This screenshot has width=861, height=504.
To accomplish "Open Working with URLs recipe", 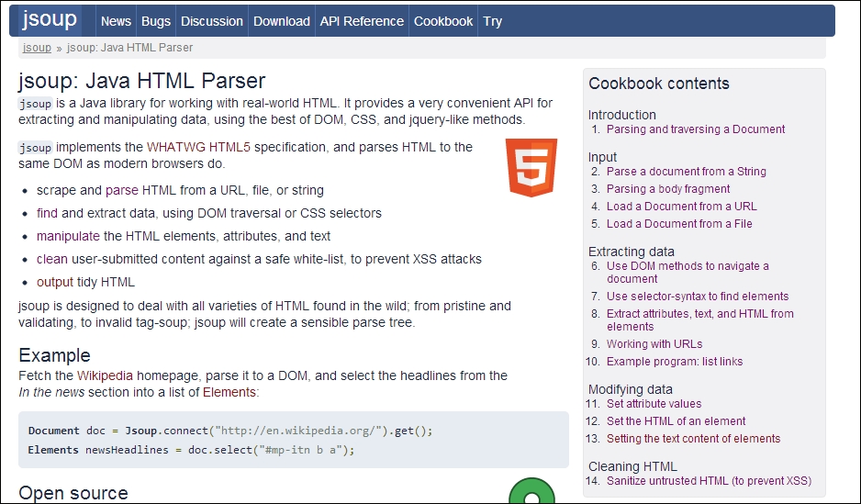I will click(x=654, y=344).
